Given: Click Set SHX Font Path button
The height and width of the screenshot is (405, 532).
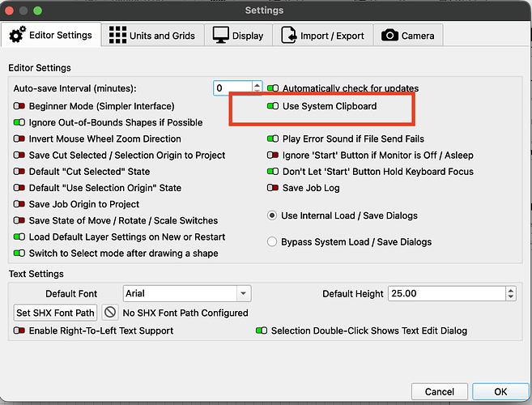Looking at the screenshot, I should point(55,313).
